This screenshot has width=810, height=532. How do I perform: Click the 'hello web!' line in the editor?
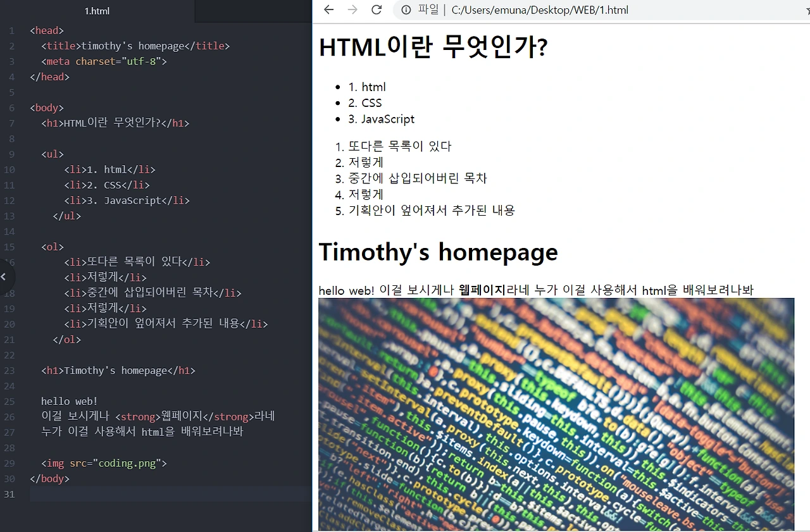(x=70, y=401)
